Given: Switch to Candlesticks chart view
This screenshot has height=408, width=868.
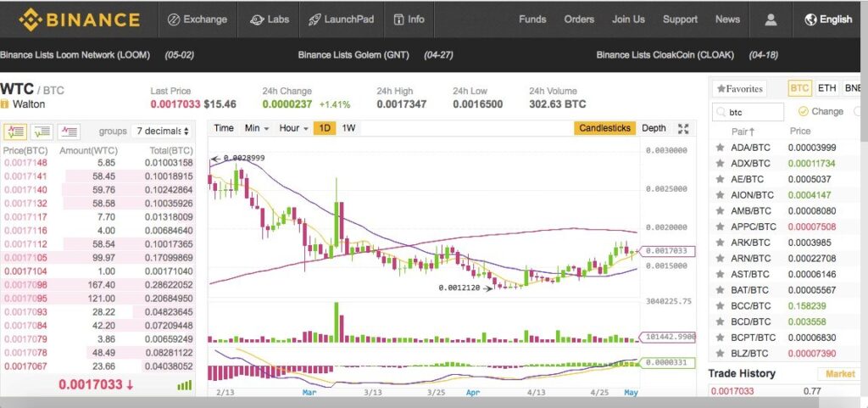Looking at the screenshot, I should point(604,128).
